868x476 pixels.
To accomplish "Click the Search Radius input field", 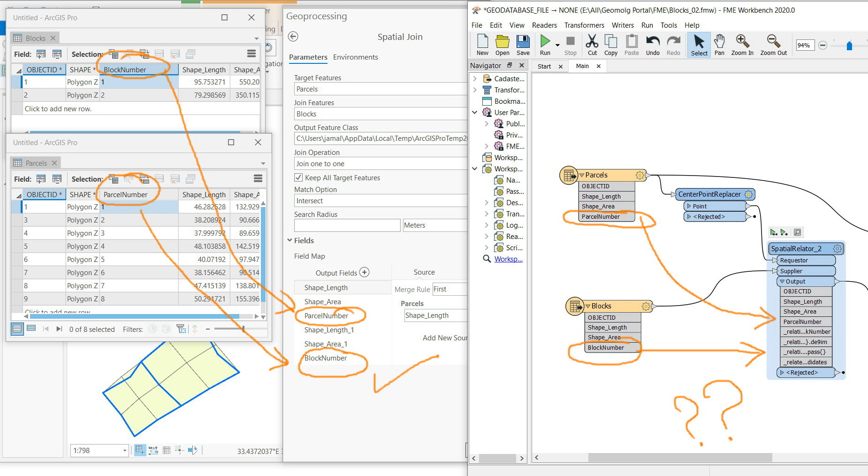I will [x=347, y=225].
